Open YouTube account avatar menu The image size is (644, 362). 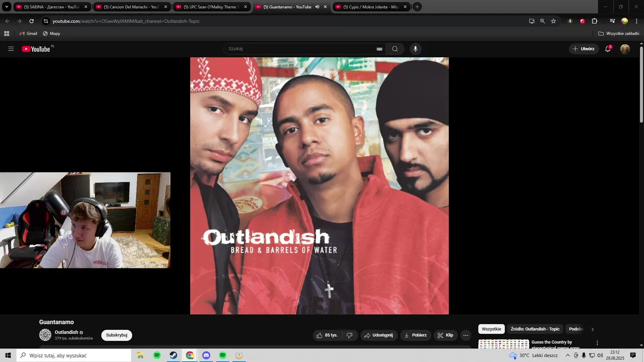point(625,49)
